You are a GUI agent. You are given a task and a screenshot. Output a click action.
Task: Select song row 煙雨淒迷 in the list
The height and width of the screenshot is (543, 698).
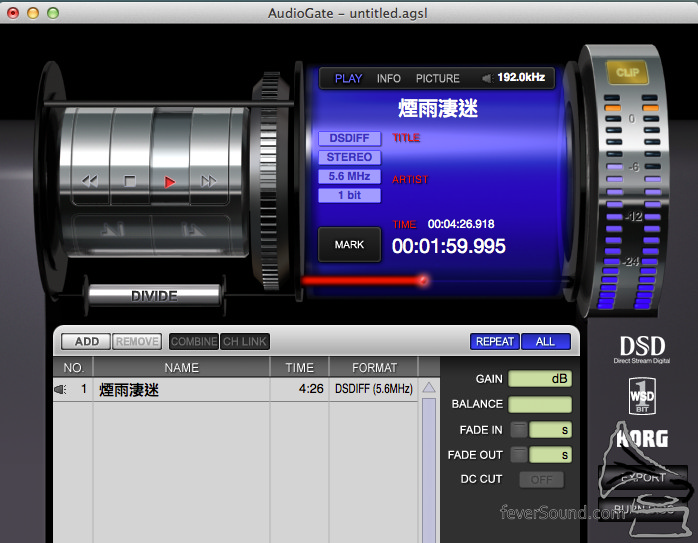coord(235,389)
